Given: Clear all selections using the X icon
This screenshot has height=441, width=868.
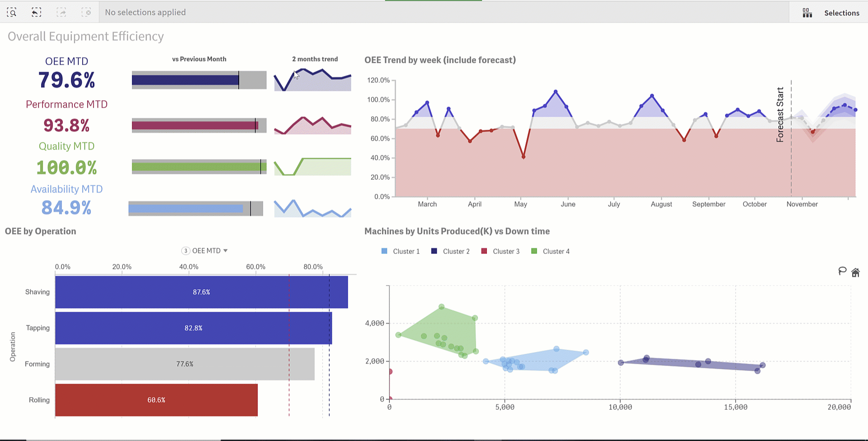Looking at the screenshot, I should (86, 12).
